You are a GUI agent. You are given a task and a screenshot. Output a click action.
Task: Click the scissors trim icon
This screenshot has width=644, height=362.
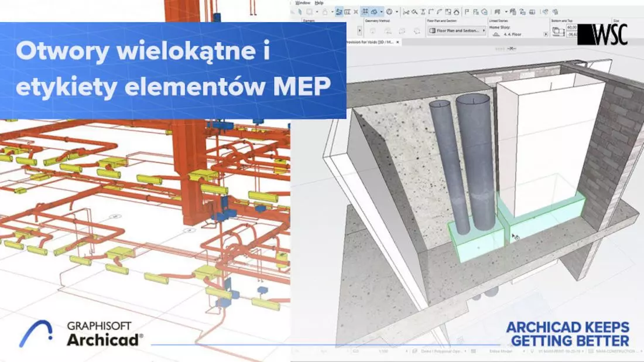[x=406, y=12]
